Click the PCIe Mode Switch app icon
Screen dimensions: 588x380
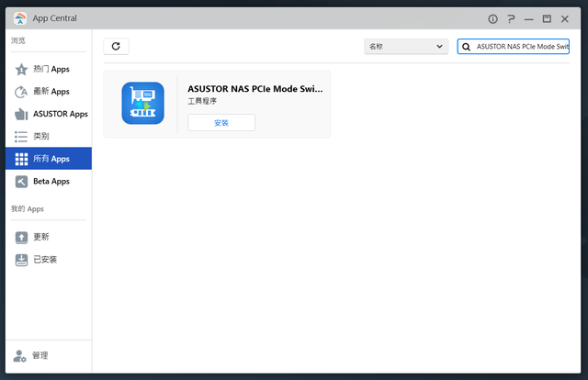143,103
